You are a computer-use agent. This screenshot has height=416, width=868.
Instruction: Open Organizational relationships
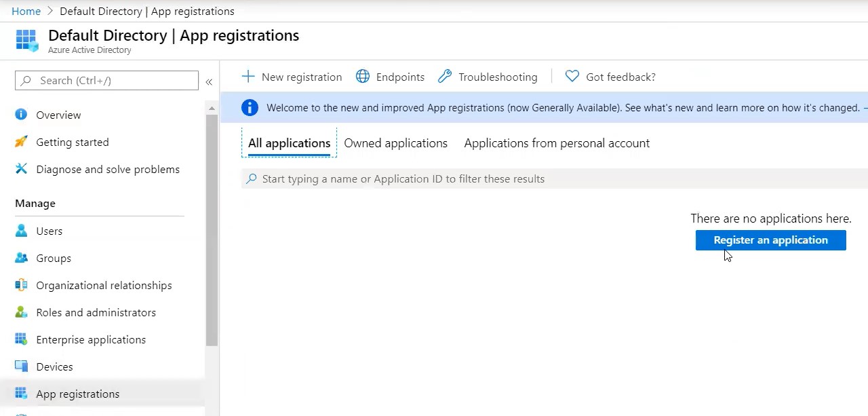coord(102,285)
